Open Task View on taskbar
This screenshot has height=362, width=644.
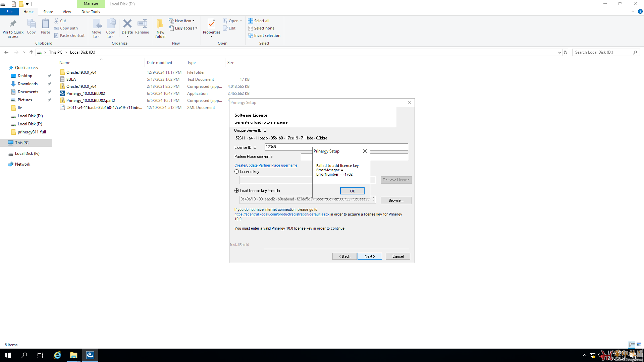(x=40, y=355)
